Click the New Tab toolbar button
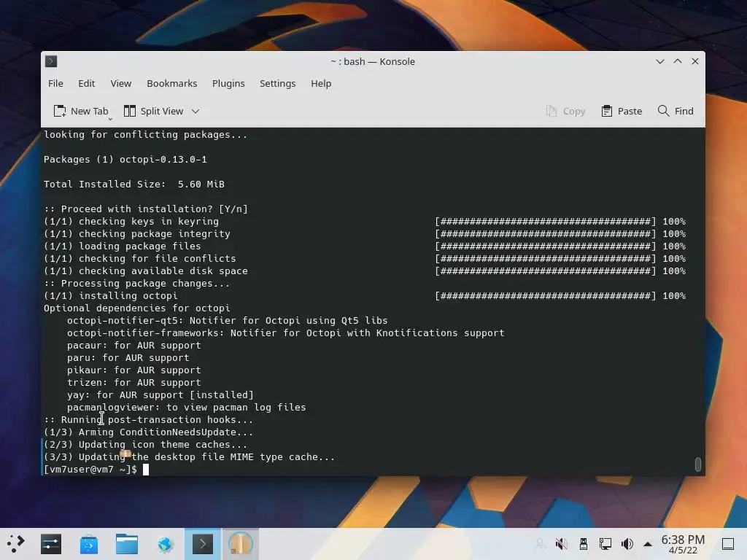Screen dimensions: 747x560 point(81,111)
